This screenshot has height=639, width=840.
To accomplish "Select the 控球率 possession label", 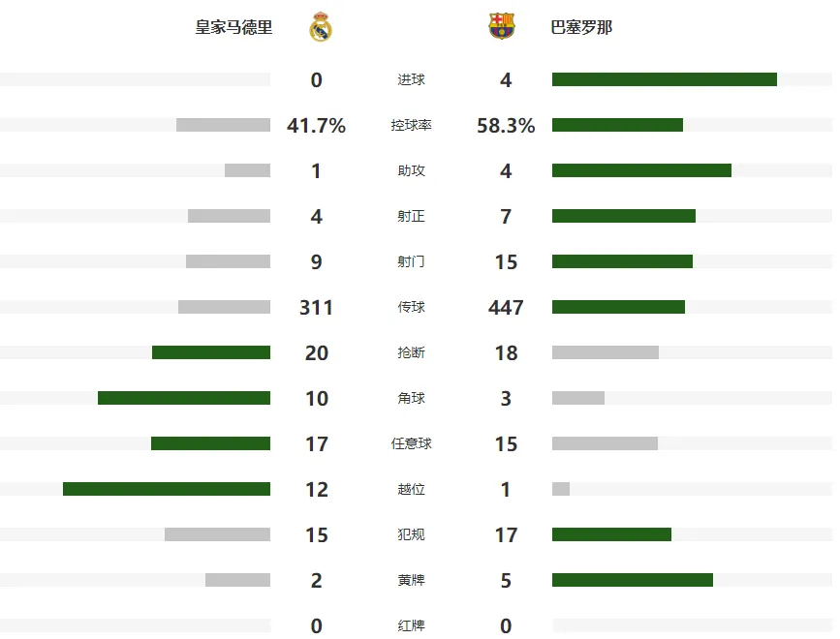I will (411, 125).
